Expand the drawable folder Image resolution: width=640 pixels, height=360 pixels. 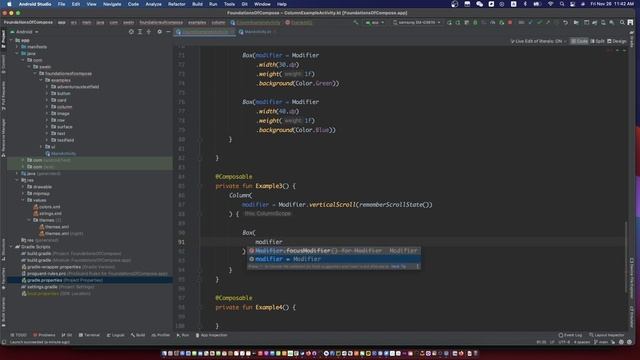(x=23, y=187)
